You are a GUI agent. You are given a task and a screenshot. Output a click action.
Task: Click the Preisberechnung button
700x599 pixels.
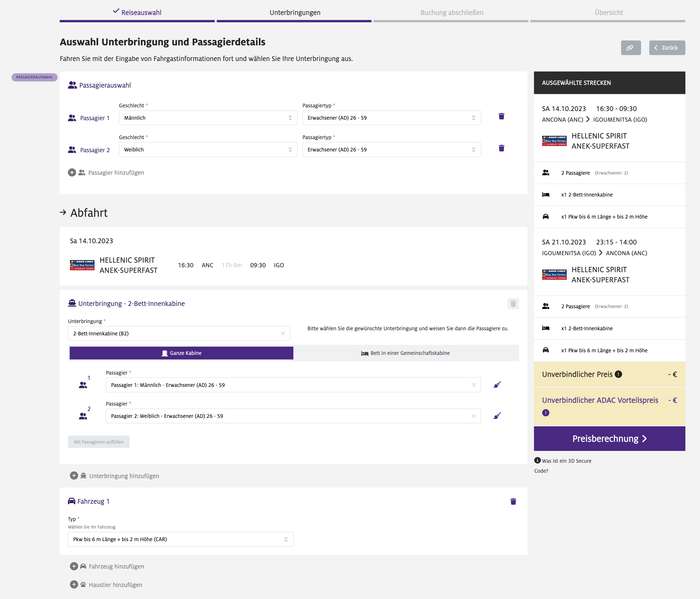(609, 439)
